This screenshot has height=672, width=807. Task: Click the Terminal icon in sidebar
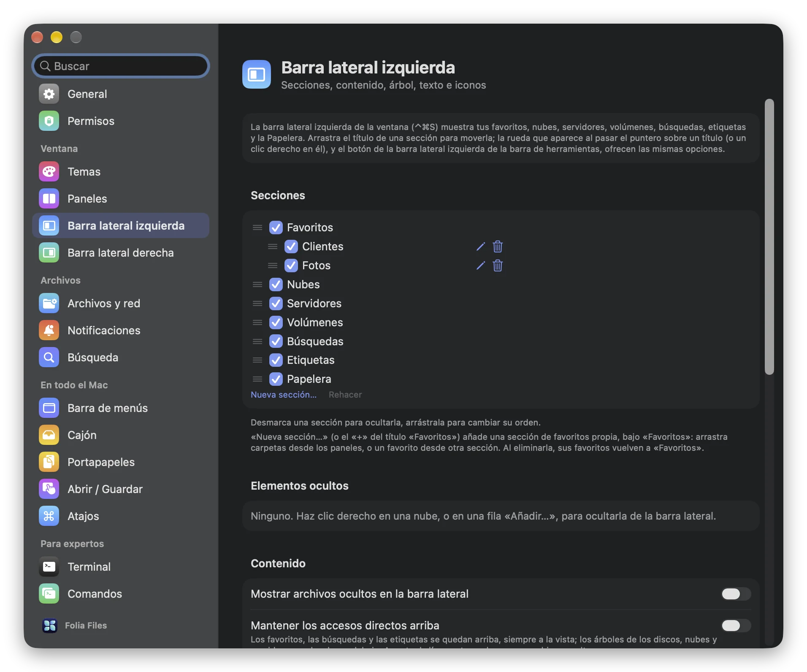click(x=49, y=567)
